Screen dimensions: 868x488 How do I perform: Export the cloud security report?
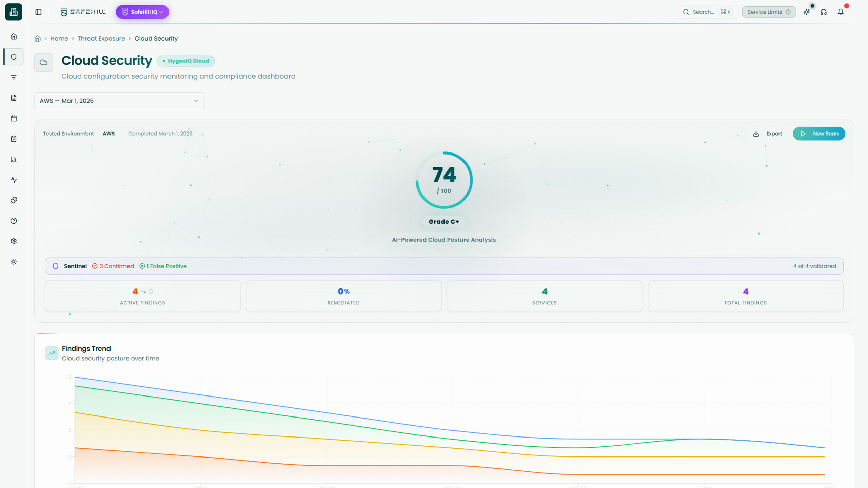tap(767, 133)
